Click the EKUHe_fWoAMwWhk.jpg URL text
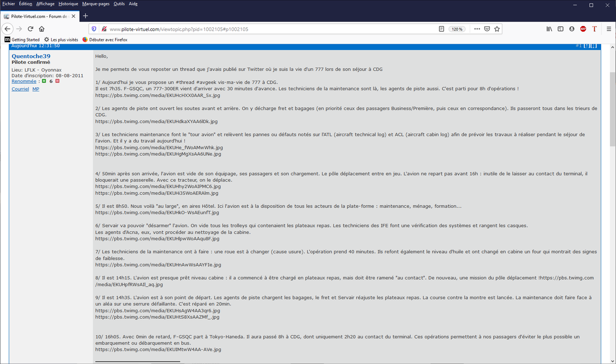The width and height of the screenshot is (616, 364). click(159, 148)
